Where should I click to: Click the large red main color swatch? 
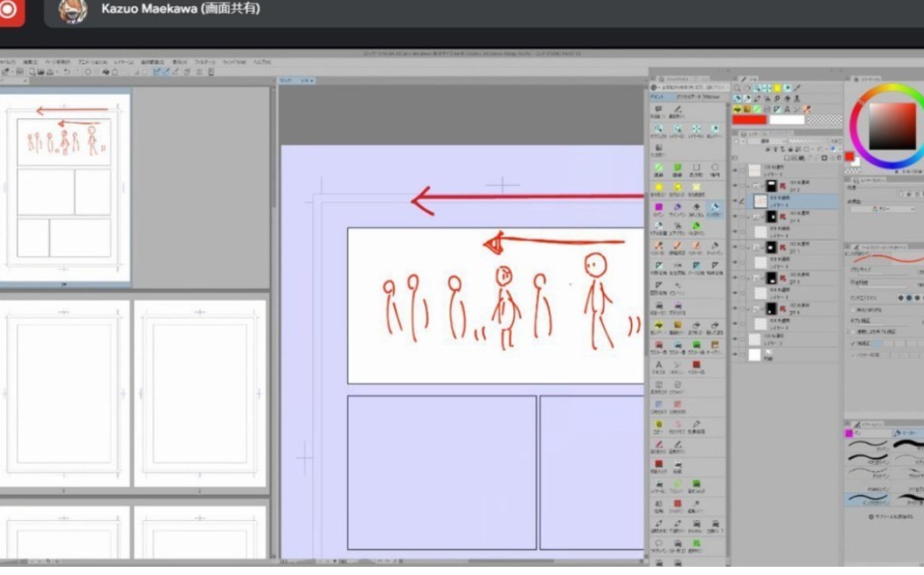pos(749,120)
